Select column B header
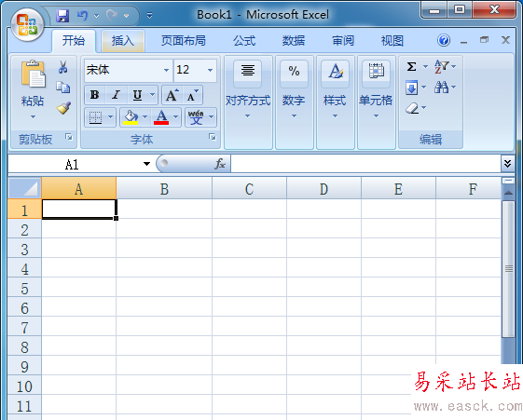Image resolution: width=523 pixels, height=420 pixels. (164, 188)
